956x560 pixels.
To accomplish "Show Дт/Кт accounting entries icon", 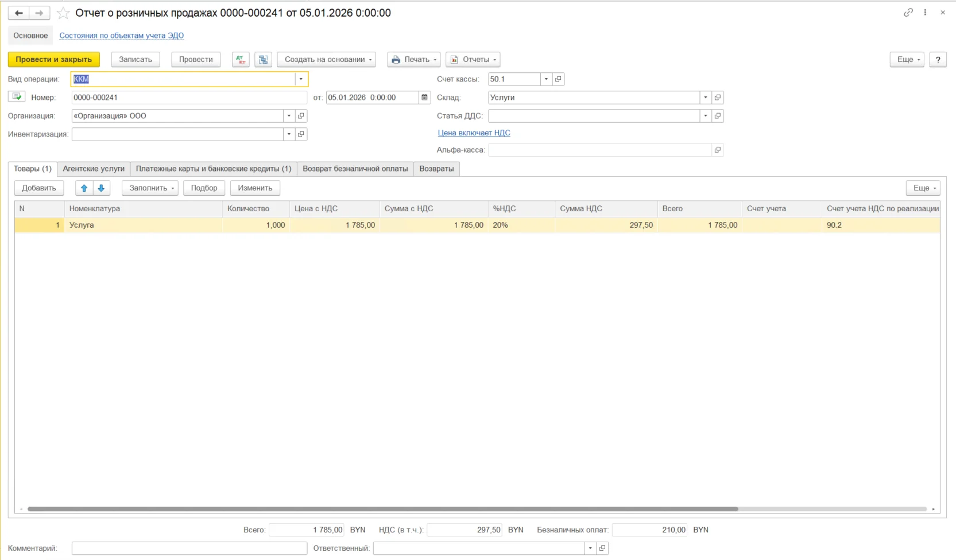I will point(241,60).
